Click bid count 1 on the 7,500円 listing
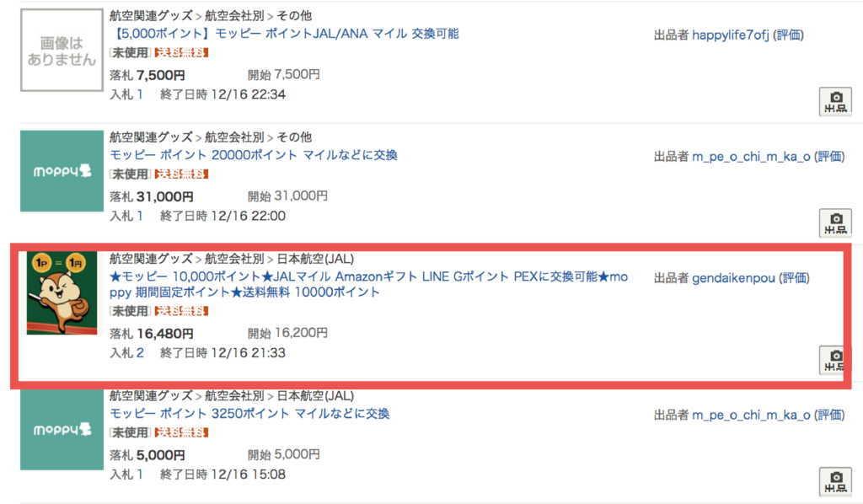Image resolution: width=863 pixels, height=504 pixels. point(140,94)
